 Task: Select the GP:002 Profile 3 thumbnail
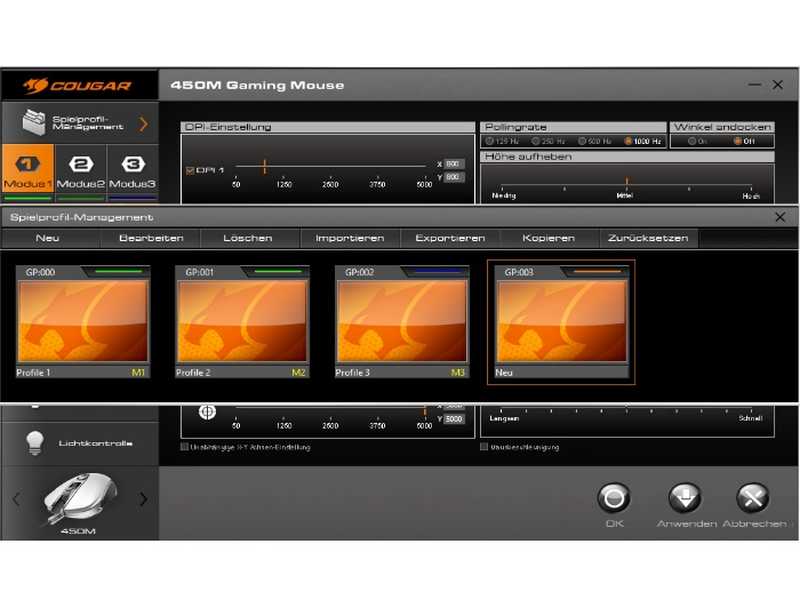point(402,322)
